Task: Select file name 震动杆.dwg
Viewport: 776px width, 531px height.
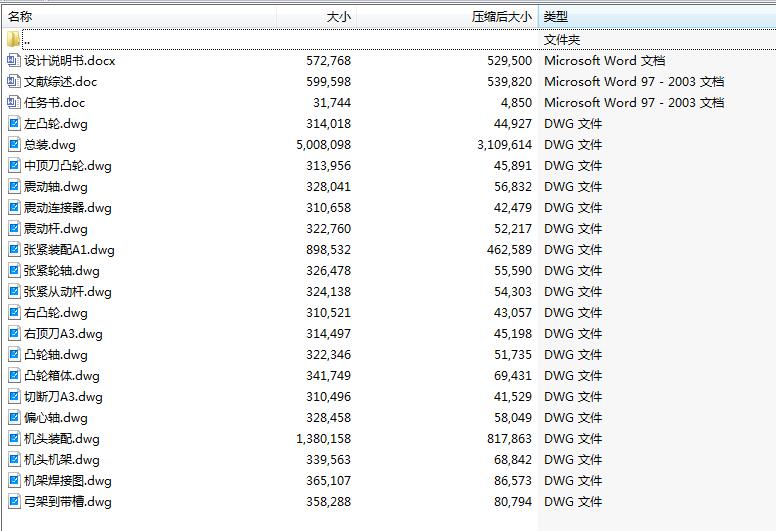Action: coord(56,229)
